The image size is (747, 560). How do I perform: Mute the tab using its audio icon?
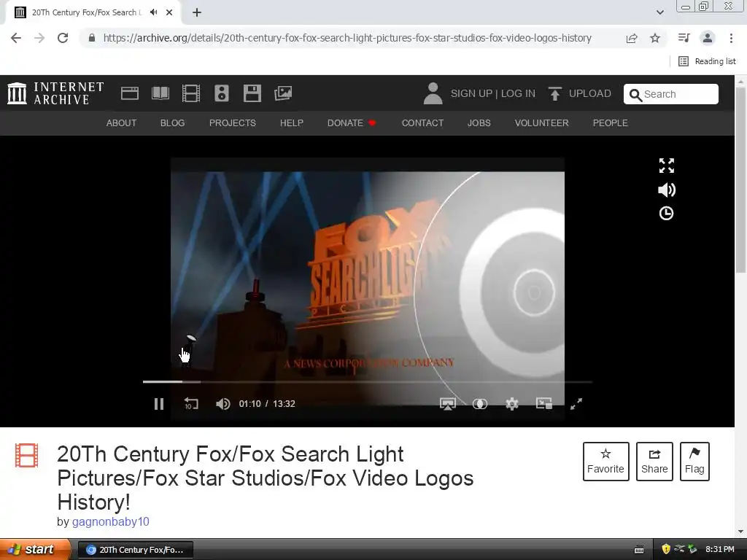pyautogui.click(x=153, y=12)
